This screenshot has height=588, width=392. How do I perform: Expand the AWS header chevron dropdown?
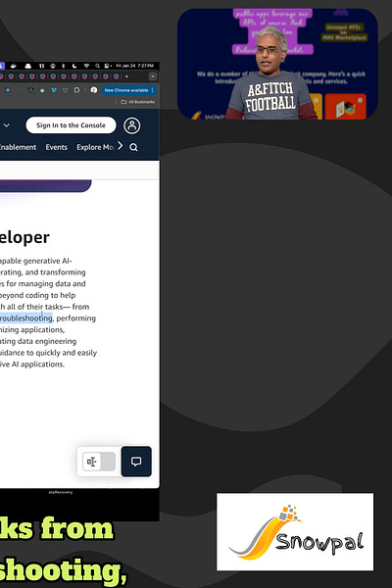click(x=7, y=125)
